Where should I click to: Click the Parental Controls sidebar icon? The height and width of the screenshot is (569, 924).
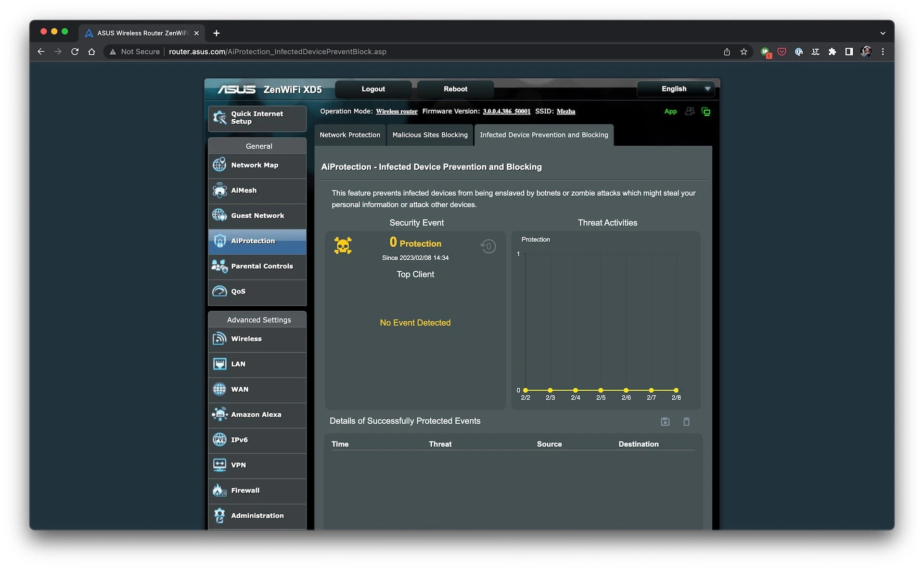click(x=220, y=266)
